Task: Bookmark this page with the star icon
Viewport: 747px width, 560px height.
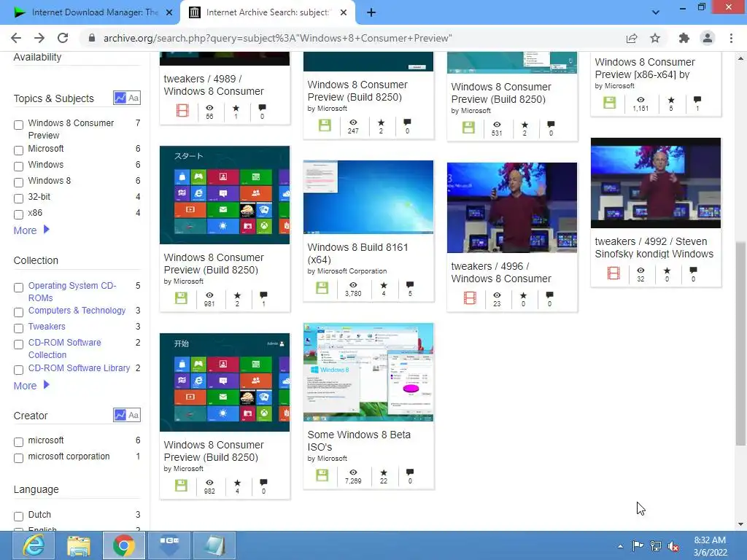Action: tap(655, 38)
